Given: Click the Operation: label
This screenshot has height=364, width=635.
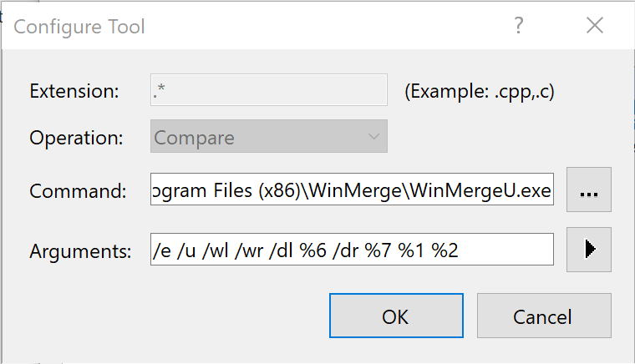Looking at the screenshot, I should 76,138.
